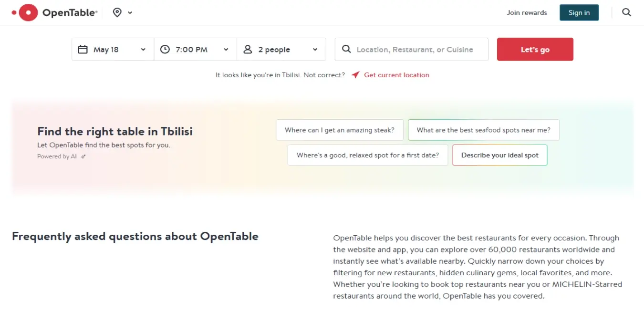Click 'Find the right table in Tbilisi' heading
This screenshot has height=312, width=644.
pyautogui.click(x=115, y=131)
